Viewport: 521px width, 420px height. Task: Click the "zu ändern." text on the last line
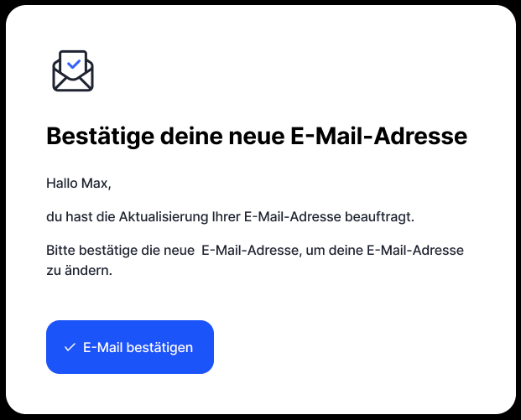click(x=79, y=272)
